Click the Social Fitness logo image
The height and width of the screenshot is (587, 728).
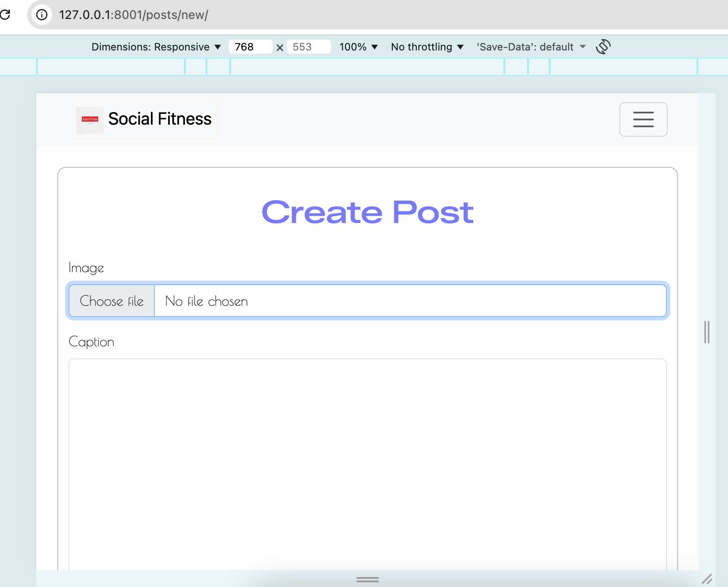click(x=90, y=119)
